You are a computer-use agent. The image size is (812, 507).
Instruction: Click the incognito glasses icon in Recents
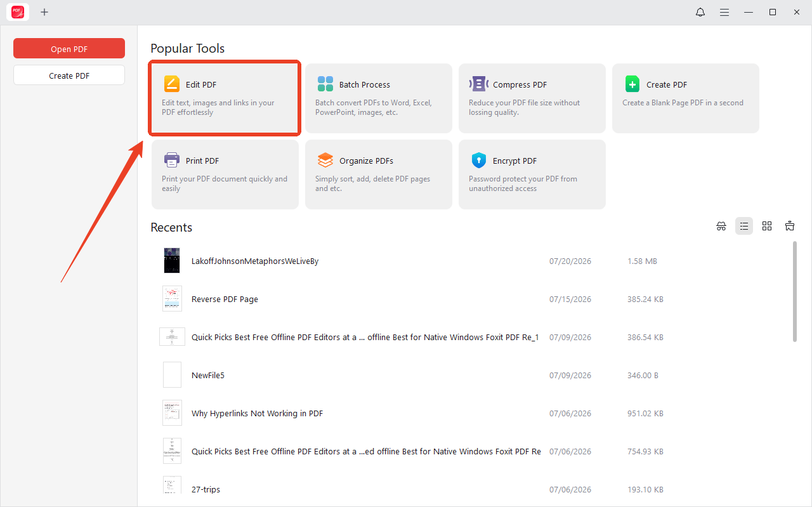coord(721,227)
